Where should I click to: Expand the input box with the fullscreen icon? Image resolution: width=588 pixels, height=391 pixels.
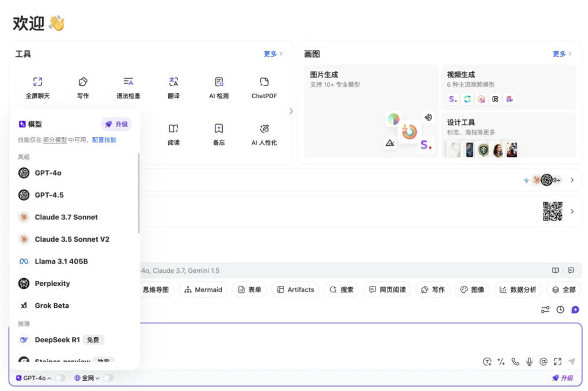tap(558, 362)
